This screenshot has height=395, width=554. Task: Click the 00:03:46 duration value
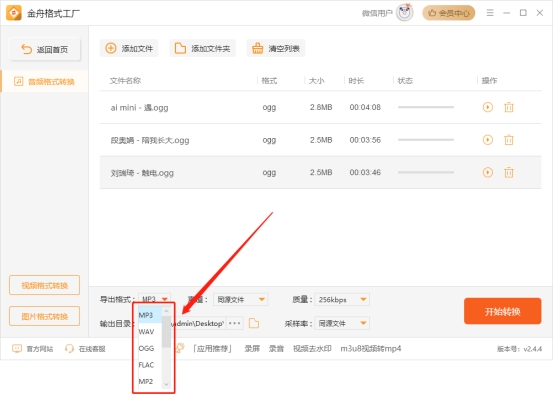point(365,172)
